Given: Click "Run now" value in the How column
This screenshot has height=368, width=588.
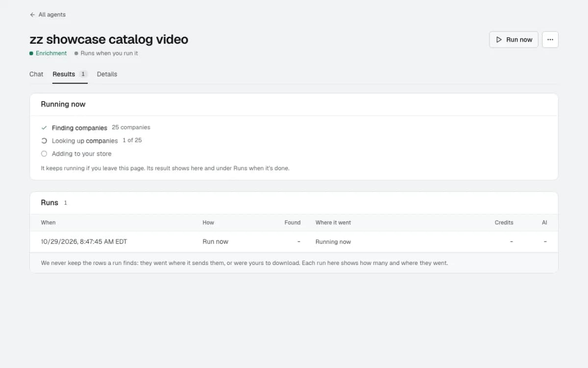Looking at the screenshot, I should [x=216, y=241].
